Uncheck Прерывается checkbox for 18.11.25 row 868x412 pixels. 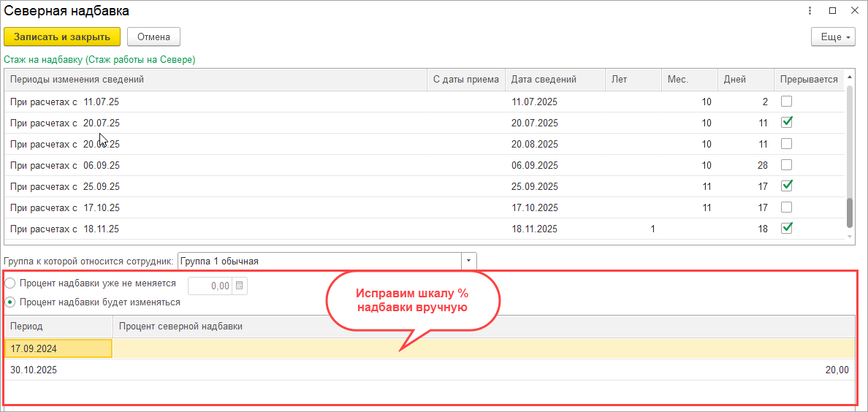click(786, 228)
